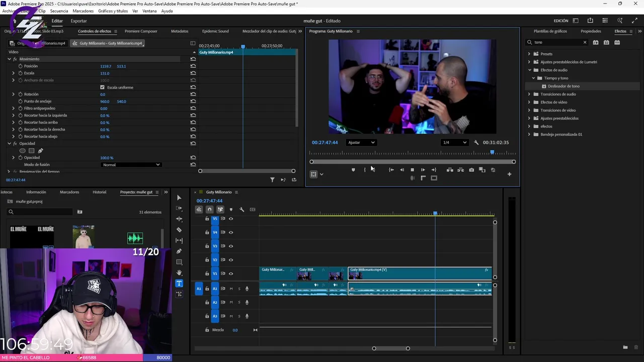Select the Ripple Edit tool

(179, 219)
